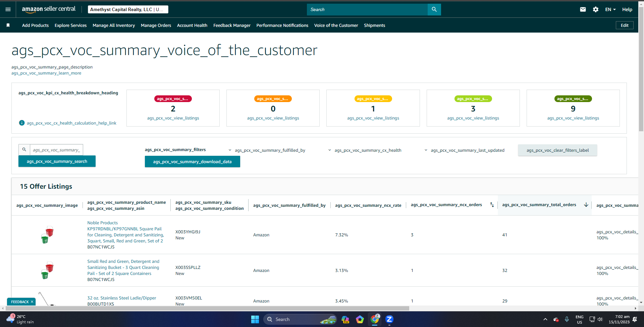
Task: Open the messages envelope icon
Action: point(583,9)
